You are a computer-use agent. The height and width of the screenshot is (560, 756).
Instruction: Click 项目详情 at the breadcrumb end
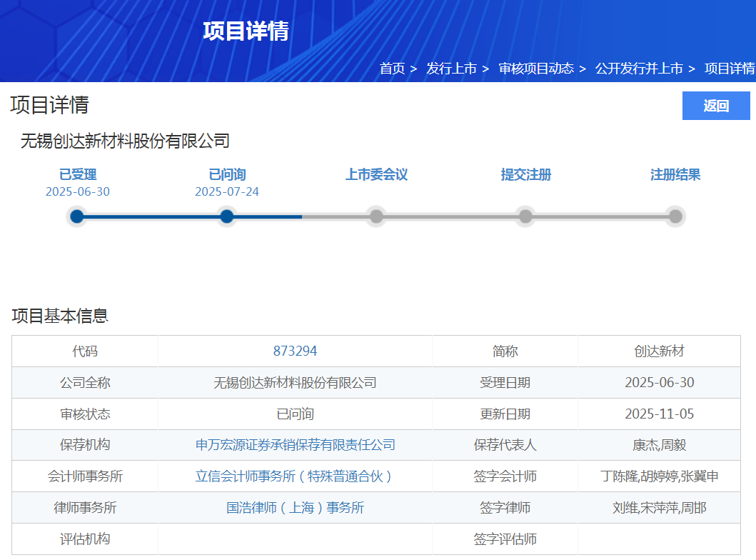tap(729, 69)
